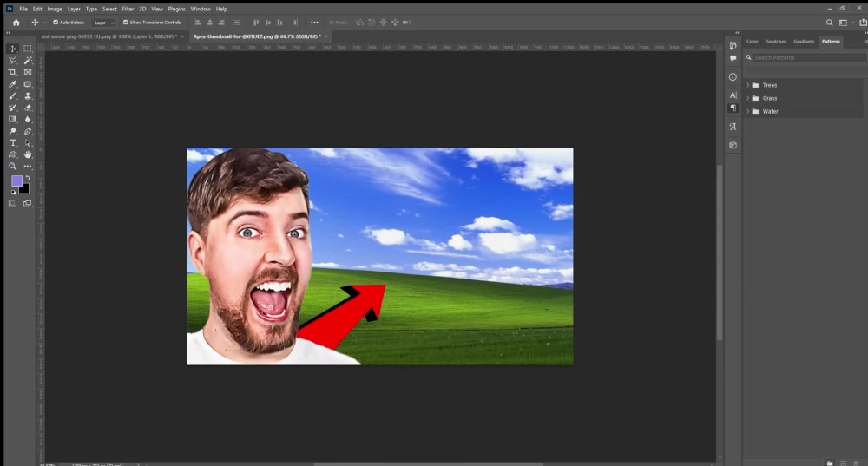This screenshot has width=868, height=466.
Task: Switch to the Gradients panel tab
Action: coord(804,42)
